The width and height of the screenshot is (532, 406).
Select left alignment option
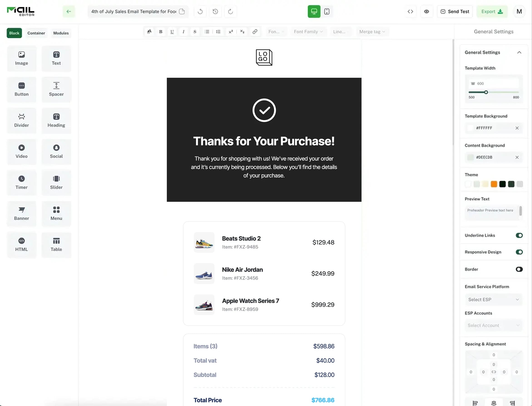pyautogui.click(x=475, y=403)
